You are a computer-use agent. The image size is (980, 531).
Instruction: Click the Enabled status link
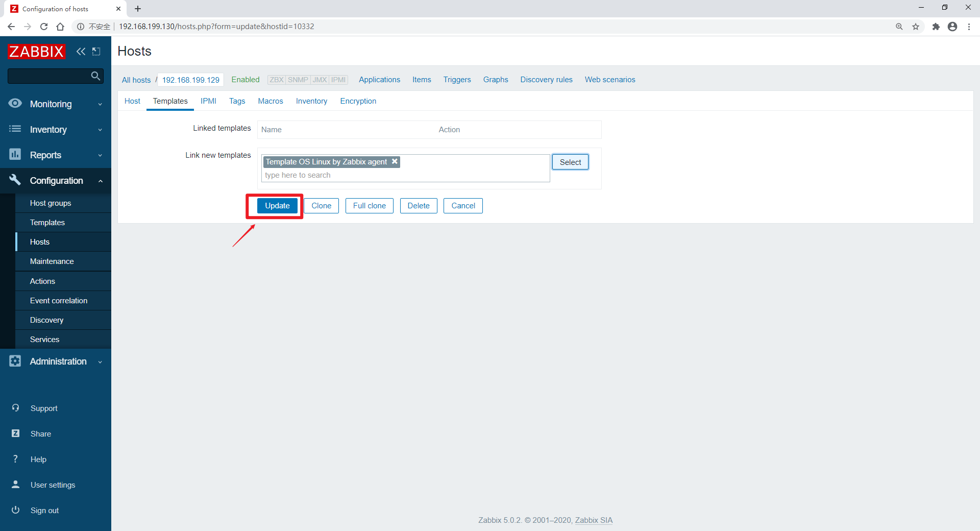coord(246,80)
